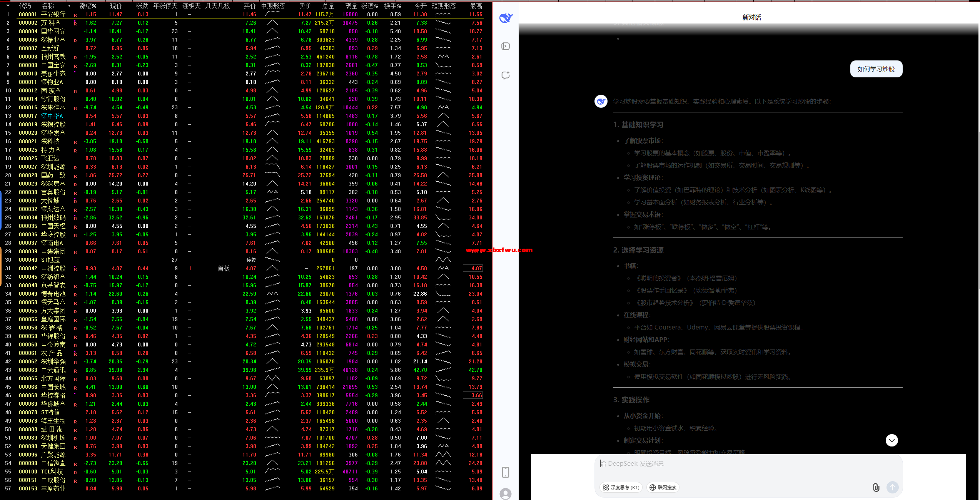
Task: Click the 中期形态 sparkline for 北方国际
Action: (272, 378)
